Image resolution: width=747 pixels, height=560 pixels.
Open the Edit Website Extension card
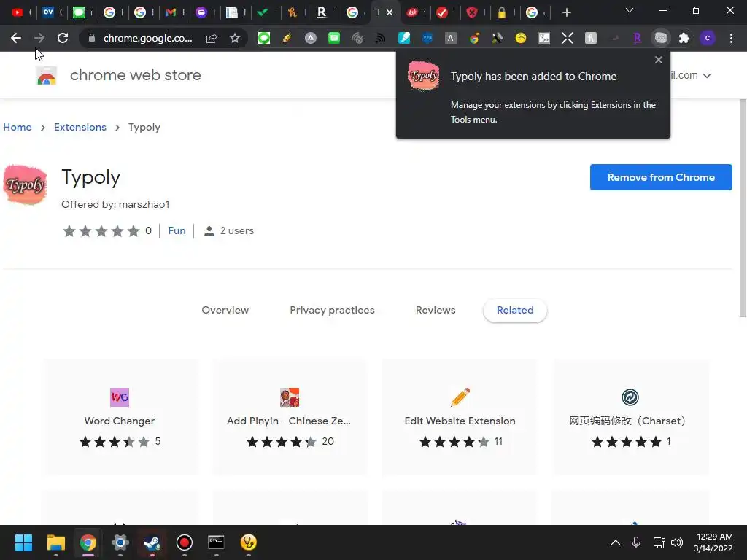(460, 417)
